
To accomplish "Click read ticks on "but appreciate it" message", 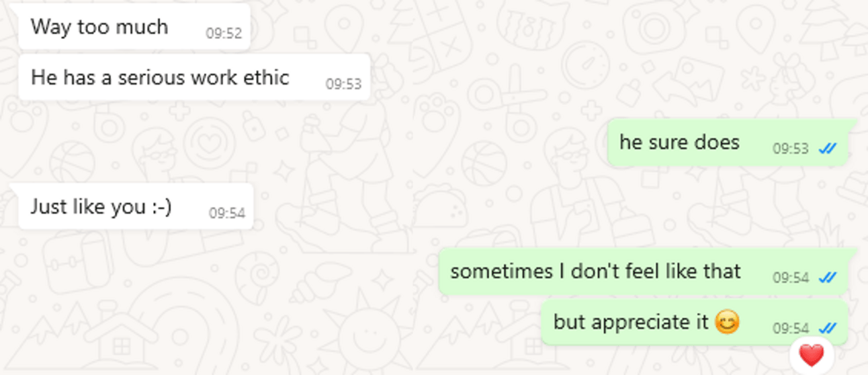I will click(828, 328).
